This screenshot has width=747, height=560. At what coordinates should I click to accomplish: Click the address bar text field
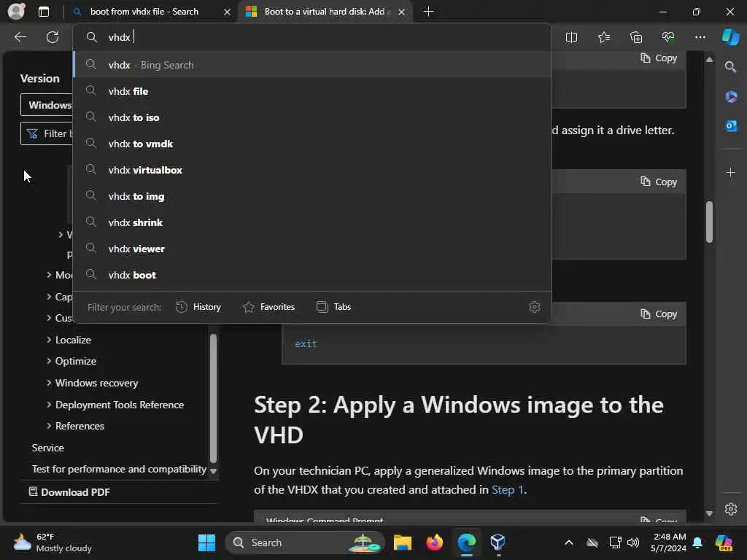coord(312,37)
